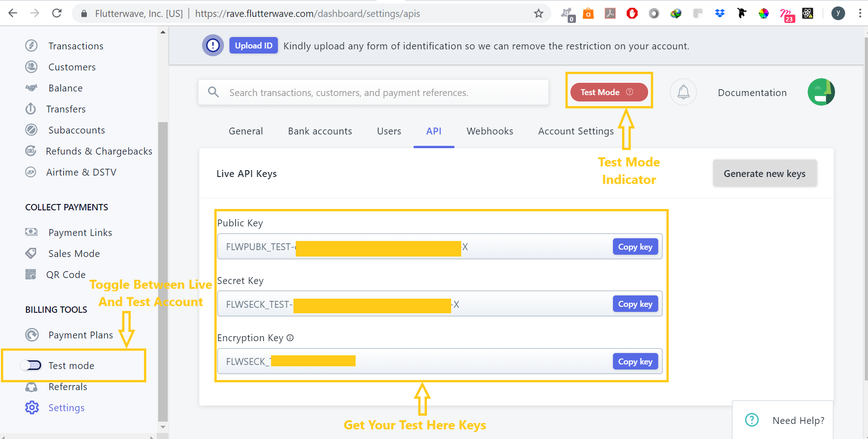
Task: Open the Referrals sidebar link
Action: tap(68, 386)
